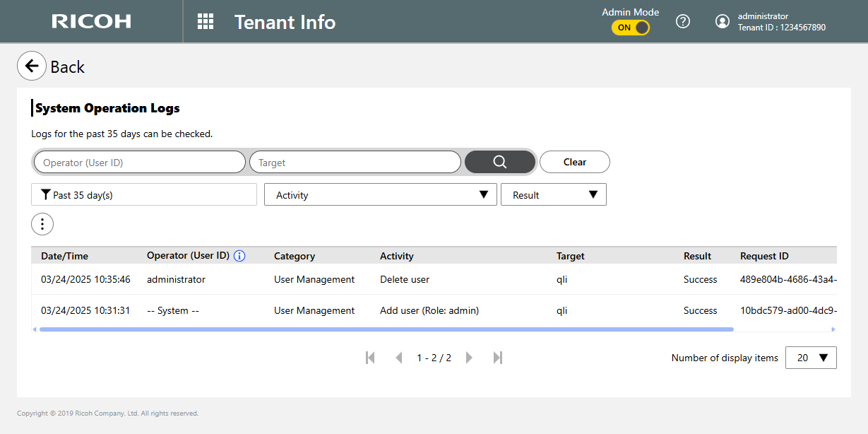Go to the next page arrow
Image resolution: width=868 pixels, height=434 pixels.
click(469, 358)
